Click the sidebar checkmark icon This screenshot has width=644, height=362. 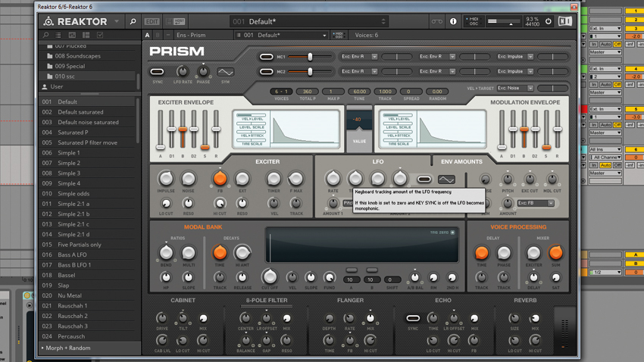[99, 36]
